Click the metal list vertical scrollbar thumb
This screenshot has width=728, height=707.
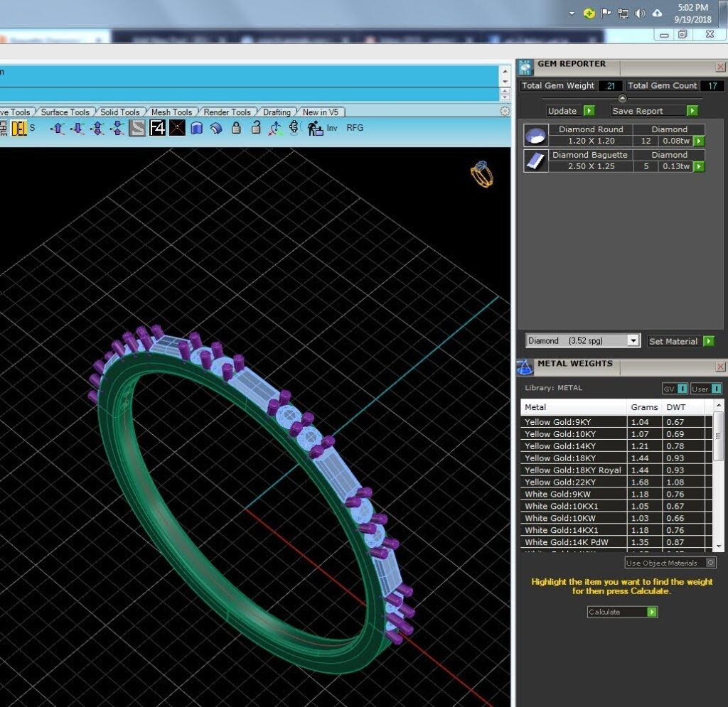tap(718, 436)
